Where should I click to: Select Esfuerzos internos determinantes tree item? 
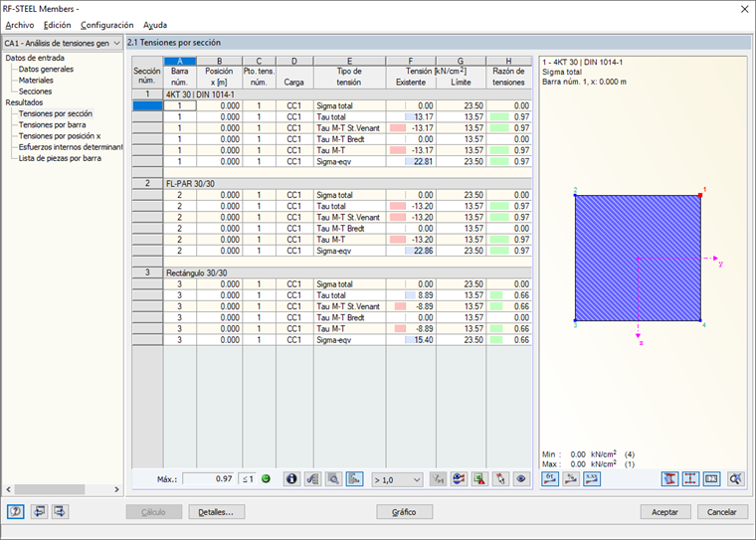point(71,147)
